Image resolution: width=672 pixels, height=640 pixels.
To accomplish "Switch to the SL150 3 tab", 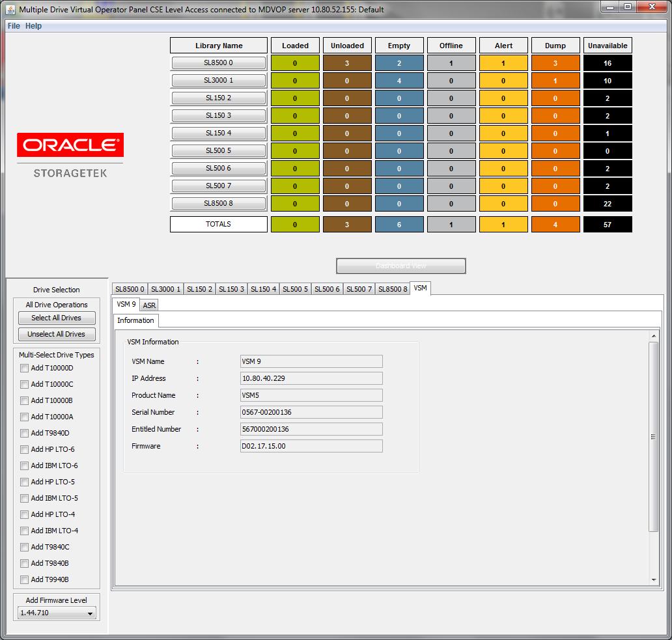I will coord(231,289).
